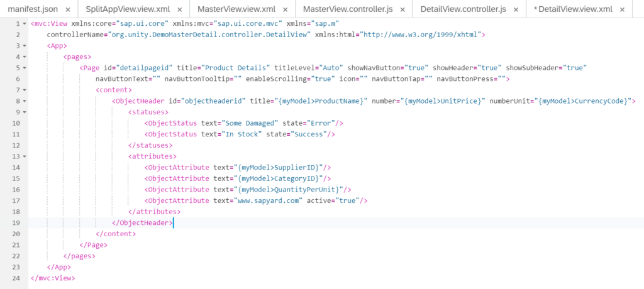Screen dimensions: 644x289
Task: Click the closing </Page> tag
Action: [93, 246]
